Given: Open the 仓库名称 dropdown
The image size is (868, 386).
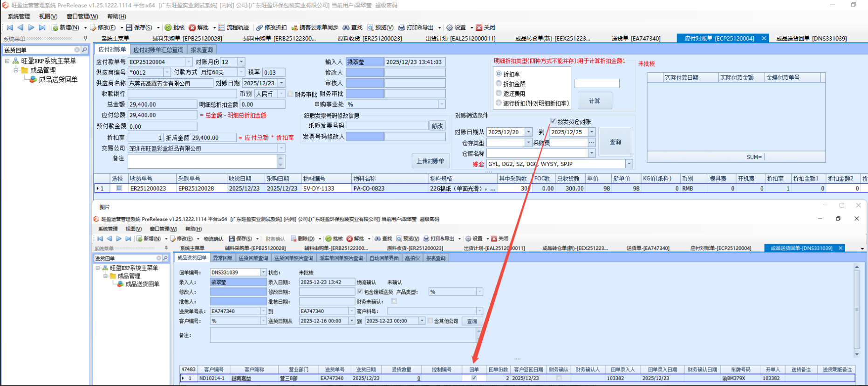Looking at the screenshot, I should tap(592, 153).
